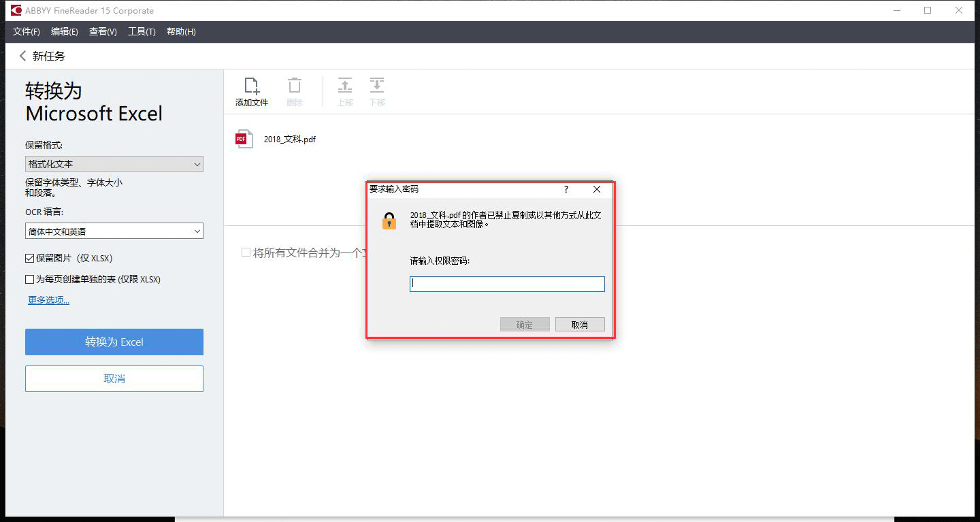Open the 文件(F) menu
This screenshot has height=522, width=980.
coord(27,32)
